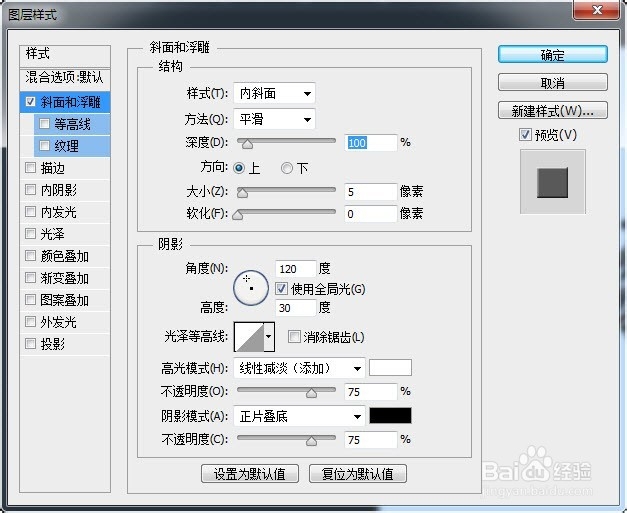Click the 取消 button

[x=553, y=82]
